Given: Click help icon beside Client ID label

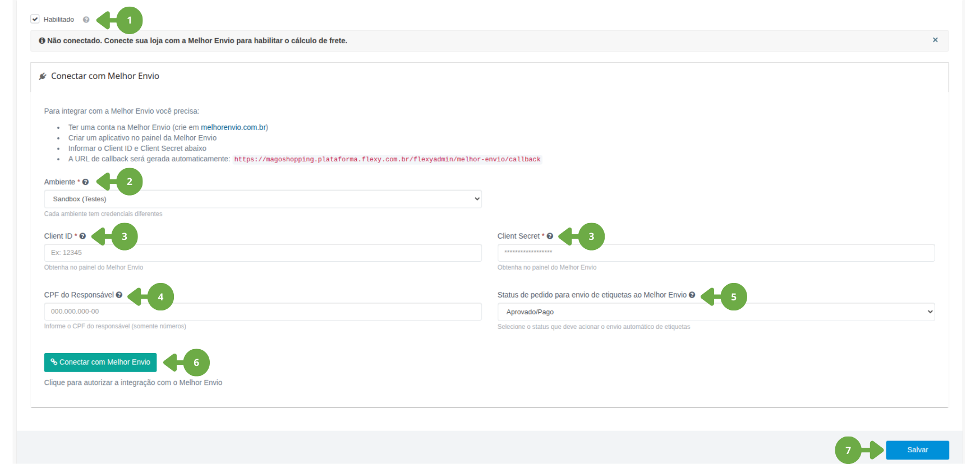Looking at the screenshot, I should point(82,236).
